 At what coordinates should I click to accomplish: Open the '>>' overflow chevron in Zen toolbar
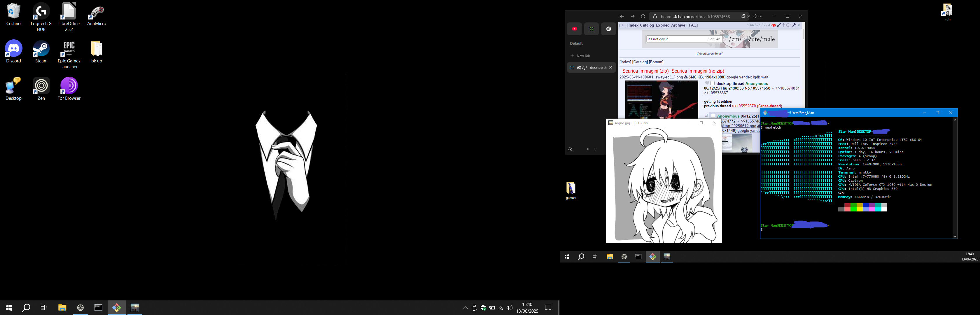pos(749,16)
